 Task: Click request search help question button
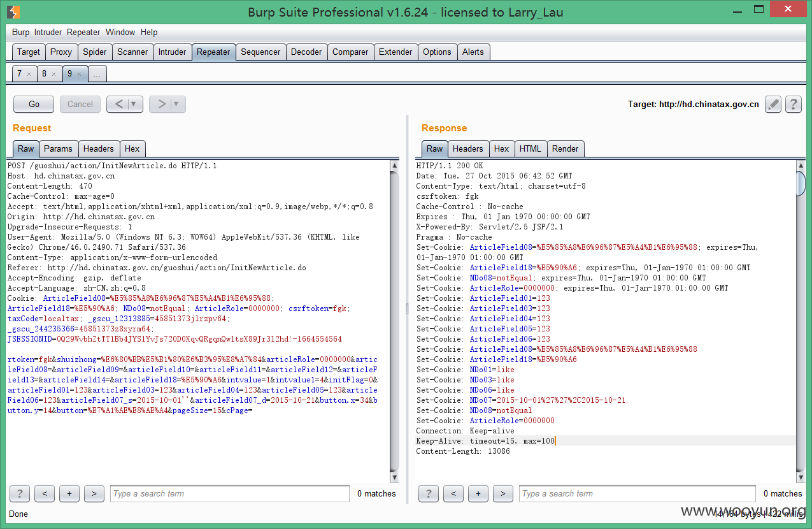tap(20, 493)
